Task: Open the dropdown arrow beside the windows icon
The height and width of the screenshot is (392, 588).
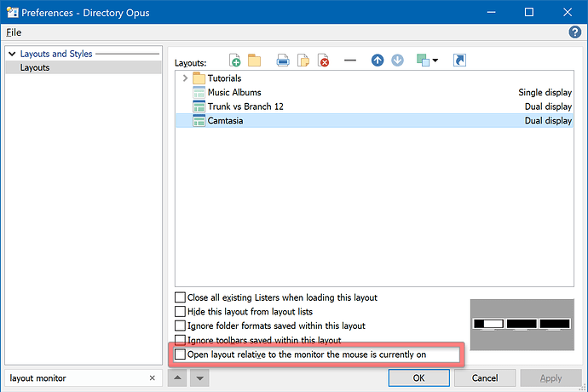Action: (435, 61)
